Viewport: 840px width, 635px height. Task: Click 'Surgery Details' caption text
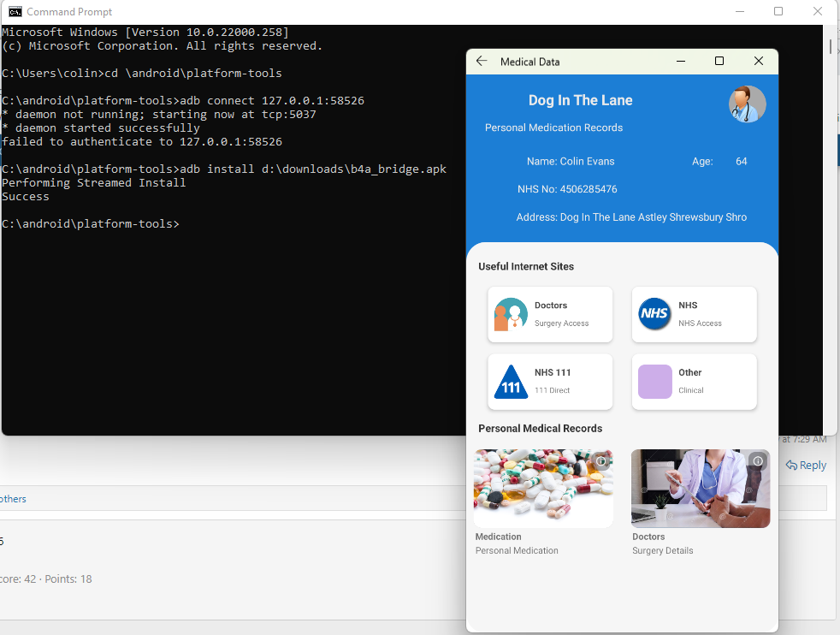point(662,550)
